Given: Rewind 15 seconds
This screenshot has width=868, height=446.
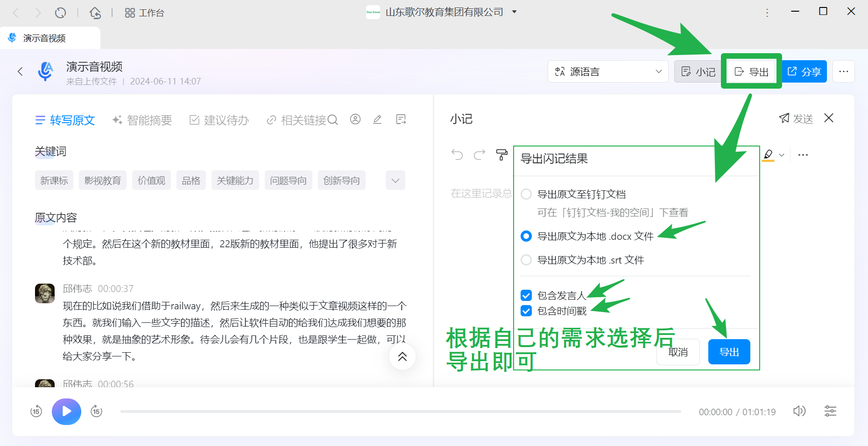Looking at the screenshot, I should [36, 411].
